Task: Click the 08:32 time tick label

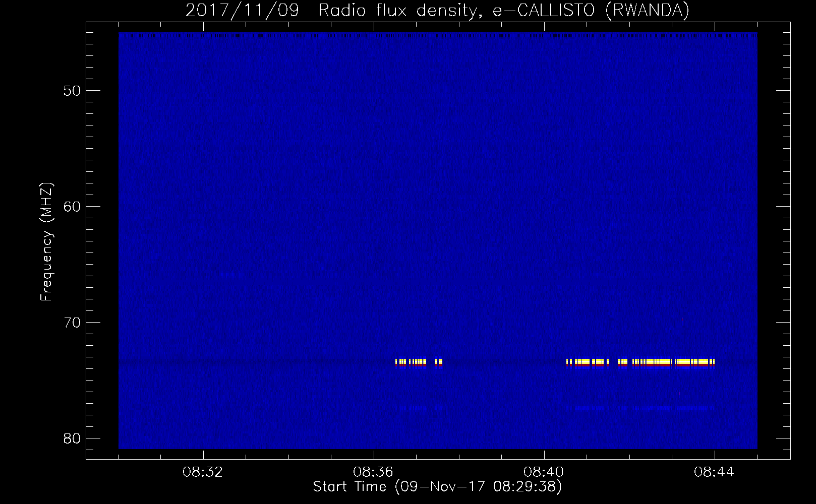Action: [x=203, y=472]
